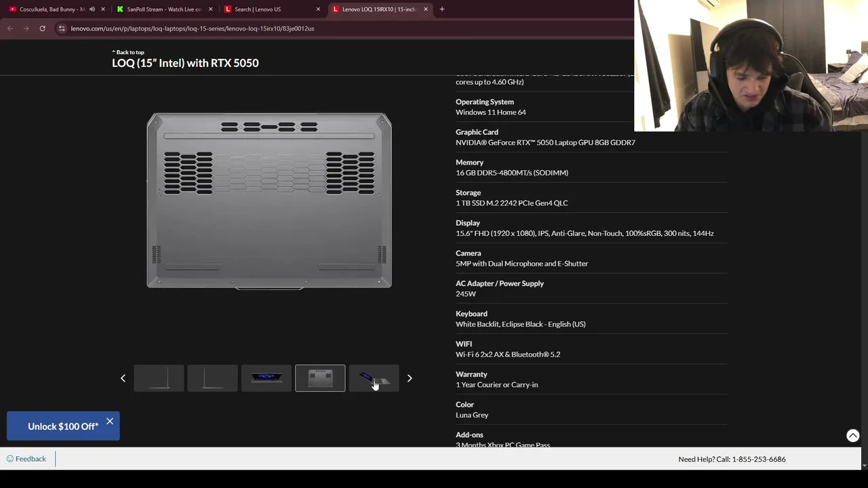Viewport: 868px width, 488px height.
Task: Click the Luna Grey color value
Action: (x=472, y=415)
